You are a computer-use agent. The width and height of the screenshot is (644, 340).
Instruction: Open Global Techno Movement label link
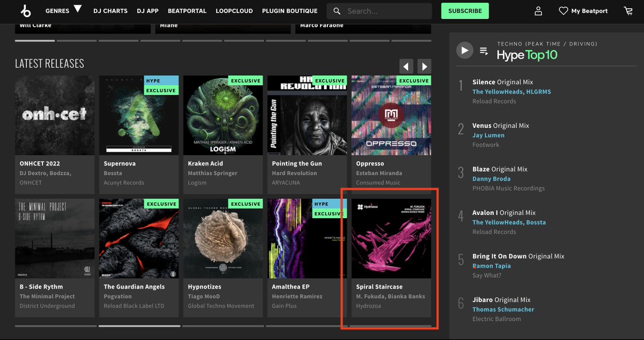click(x=221, y=306)
